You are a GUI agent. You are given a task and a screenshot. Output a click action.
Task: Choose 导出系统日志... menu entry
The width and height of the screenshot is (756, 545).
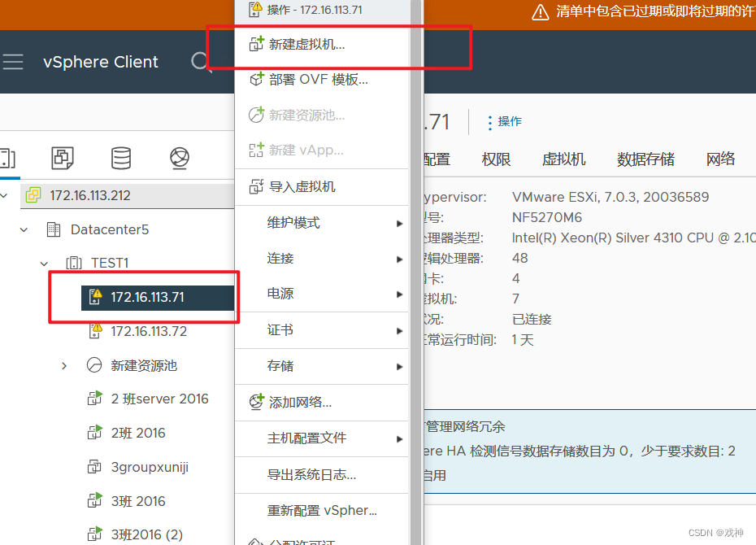click(322, 474)
